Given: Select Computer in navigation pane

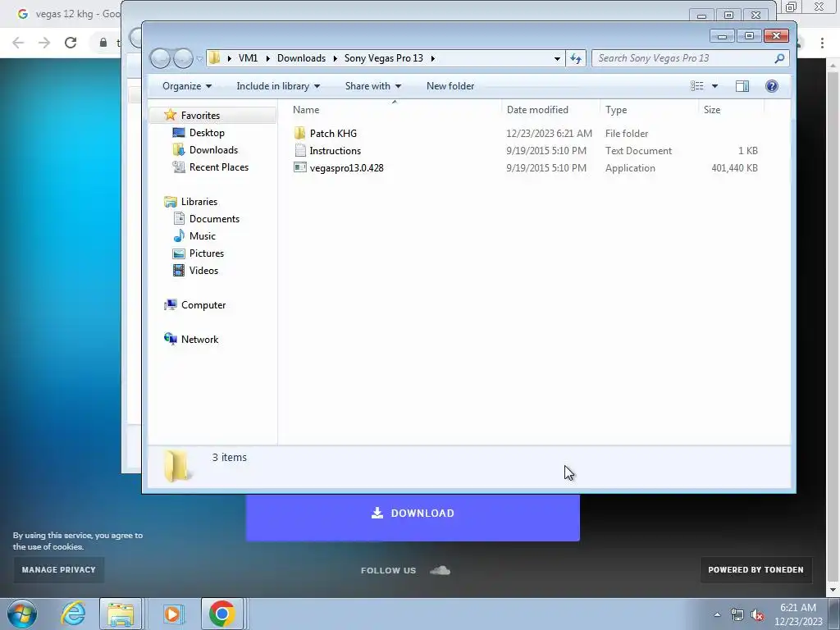Looking at the screenshot, I should (x=203, y=305).
